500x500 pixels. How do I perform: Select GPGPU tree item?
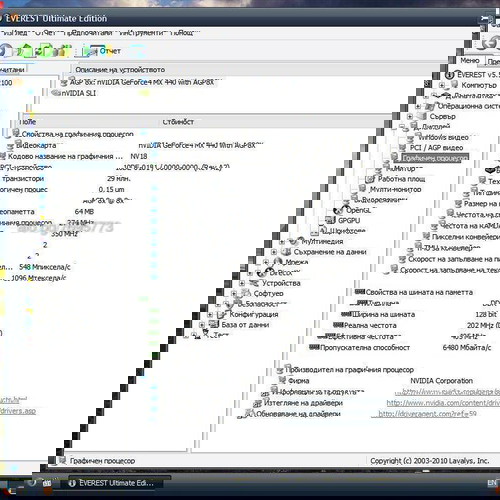pos(349,221)
